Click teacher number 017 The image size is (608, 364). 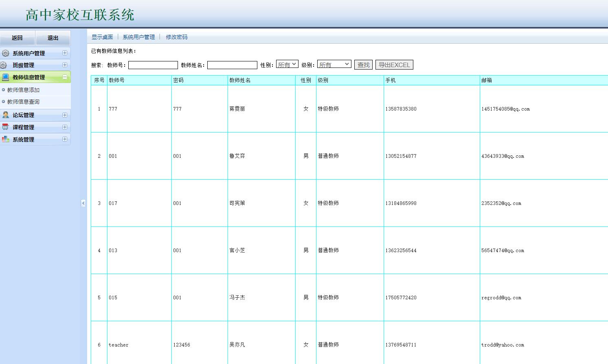click(113, 203)
